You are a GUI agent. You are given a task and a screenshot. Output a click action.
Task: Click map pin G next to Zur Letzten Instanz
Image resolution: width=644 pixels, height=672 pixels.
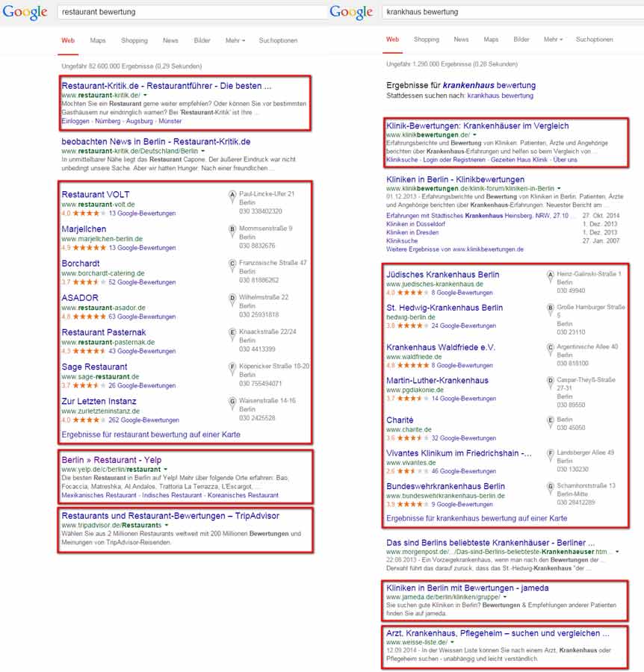click(232, 403)
